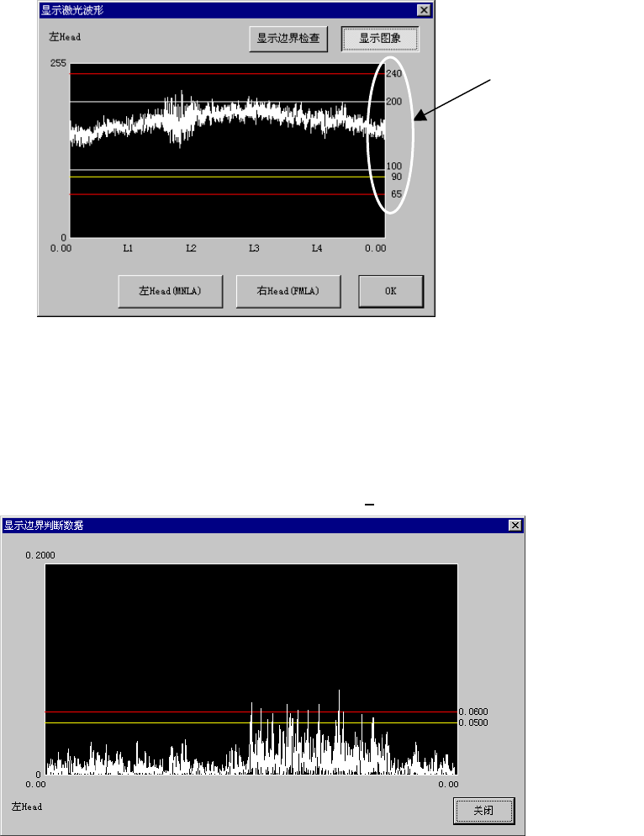This screenshot has height=836, width=644.
Task: Click the L3 axis label
Action: click(254, 248)
